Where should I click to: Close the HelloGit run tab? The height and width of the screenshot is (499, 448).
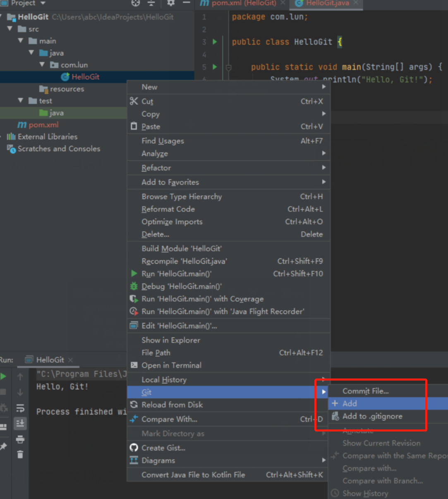click(70, 360)
